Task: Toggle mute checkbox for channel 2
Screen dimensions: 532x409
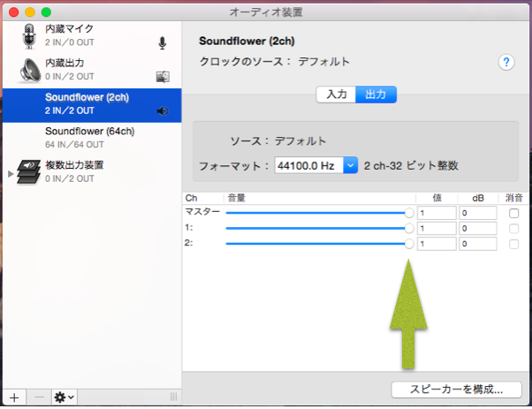Action: pos(514,244)
